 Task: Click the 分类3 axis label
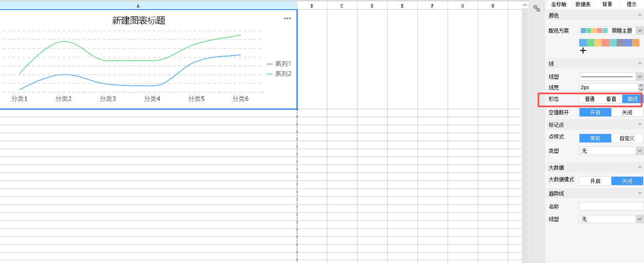(x=108, y=99)
